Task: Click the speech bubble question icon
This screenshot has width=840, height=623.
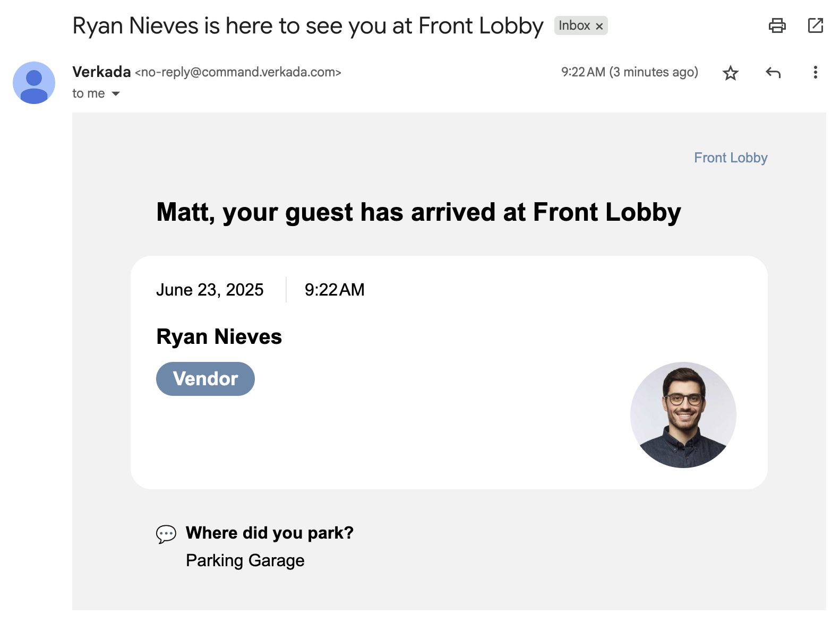Action: (x=166, y=534)
